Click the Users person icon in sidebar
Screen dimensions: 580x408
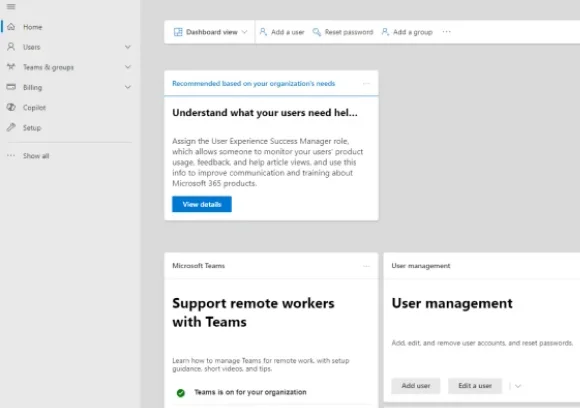[x=11, y=47]
